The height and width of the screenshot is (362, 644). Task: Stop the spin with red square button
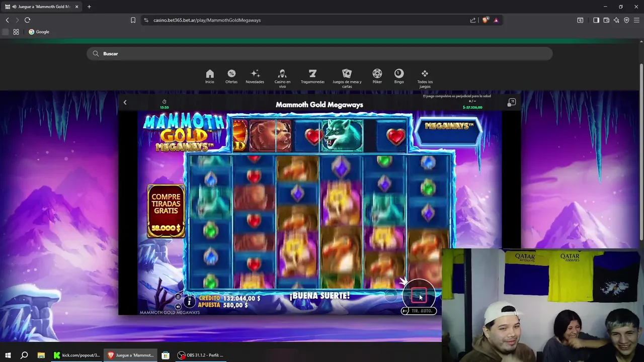(x=419, y=296)
